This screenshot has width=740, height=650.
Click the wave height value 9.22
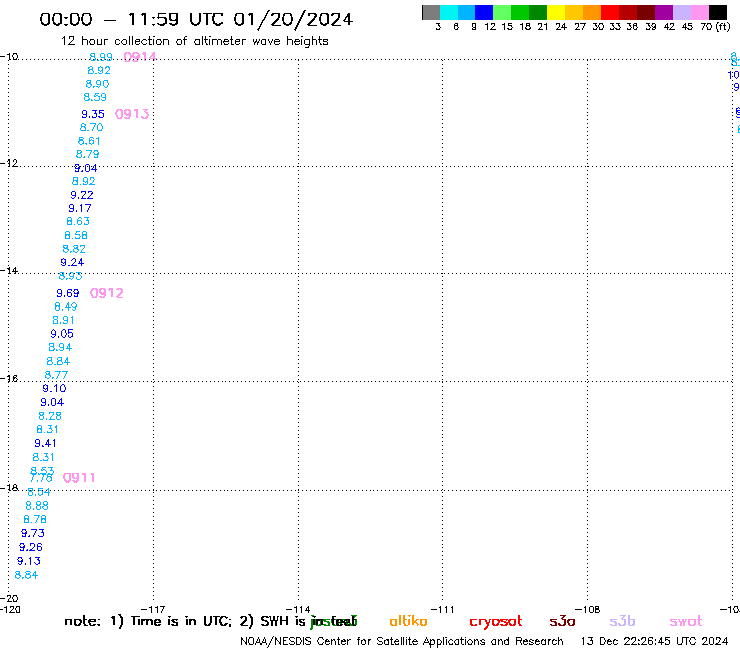pyautogui.click(x=82, y=195)
